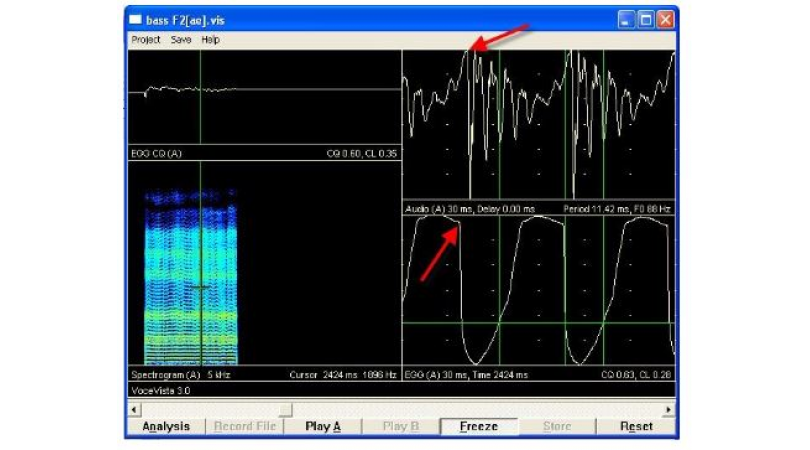Click the Audio (A) waveform panel

tap(538, 125)
